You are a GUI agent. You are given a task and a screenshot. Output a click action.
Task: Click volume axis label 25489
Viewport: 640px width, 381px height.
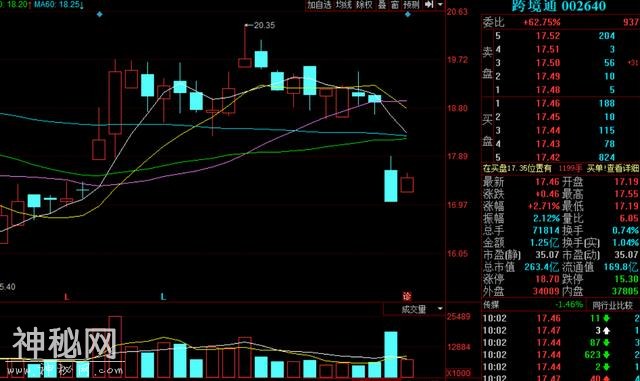tap(458, 317)
